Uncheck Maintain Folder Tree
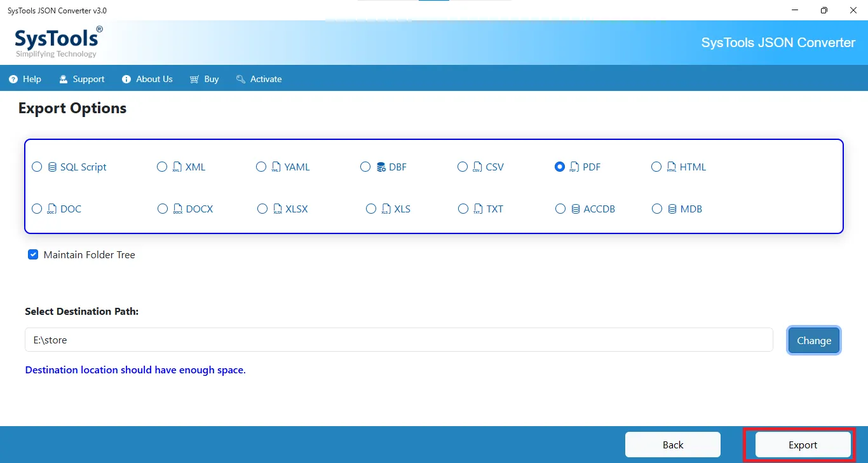 (32, 254)
